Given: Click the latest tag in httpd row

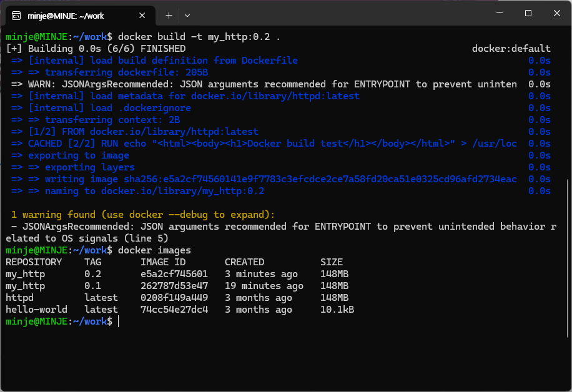Looking at the screenshot, I should coord(101,298).
